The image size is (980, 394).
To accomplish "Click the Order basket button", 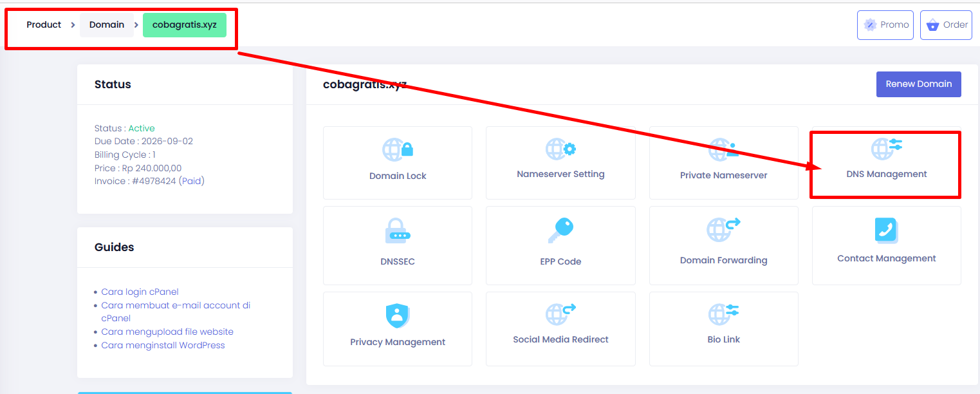I will tap(946, 25).
